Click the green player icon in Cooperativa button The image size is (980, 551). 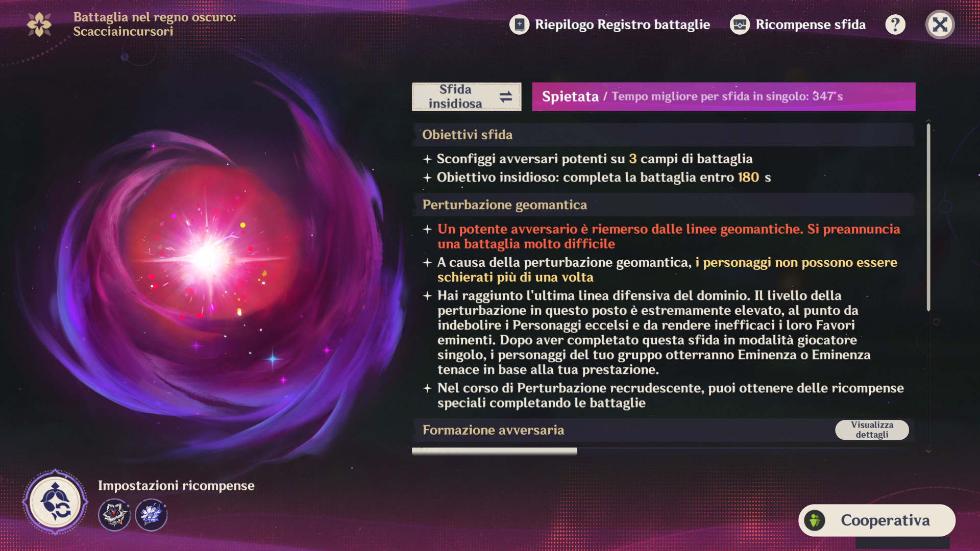[815, 520]
